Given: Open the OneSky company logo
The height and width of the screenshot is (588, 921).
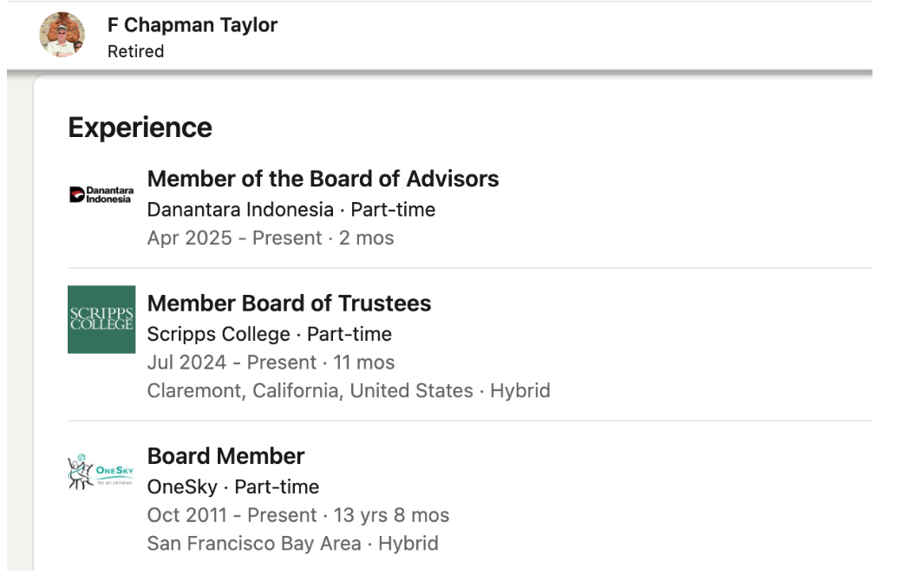Looking at the screenshot, I should tap(101, 472).
